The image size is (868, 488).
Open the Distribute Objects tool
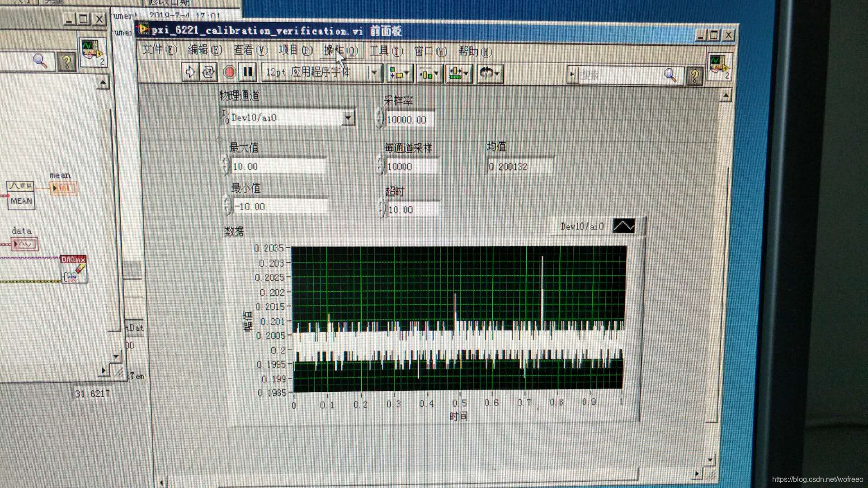click(x=429, y=74)
